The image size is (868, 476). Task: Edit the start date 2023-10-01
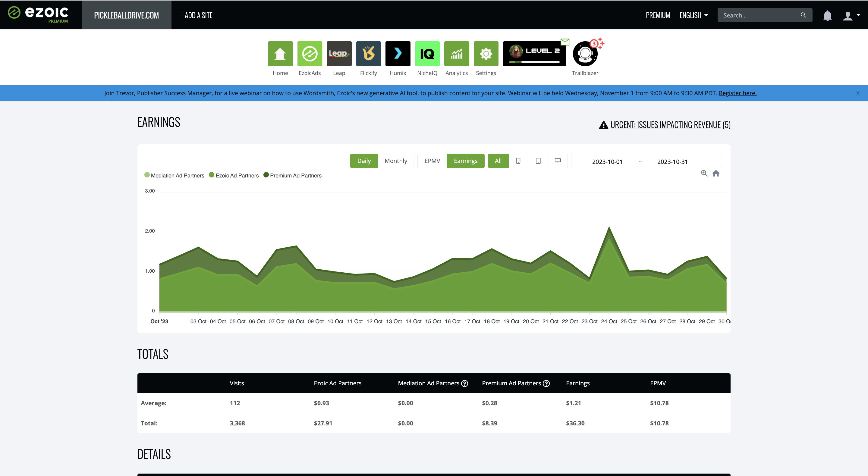[x=607, y=162]
